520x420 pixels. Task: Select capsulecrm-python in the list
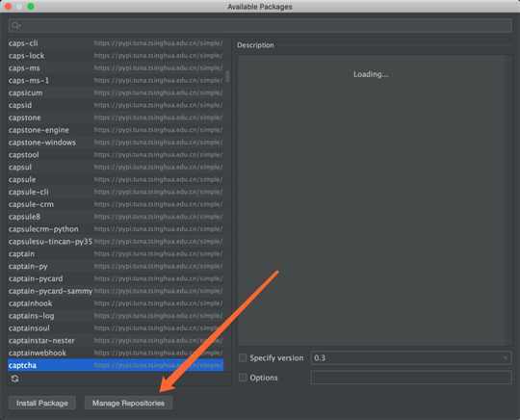(x=116, y=229)
